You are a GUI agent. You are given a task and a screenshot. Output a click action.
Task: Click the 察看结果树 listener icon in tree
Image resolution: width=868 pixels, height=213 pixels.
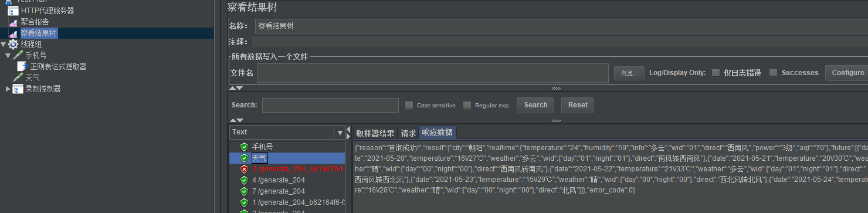tap(13, 33)
